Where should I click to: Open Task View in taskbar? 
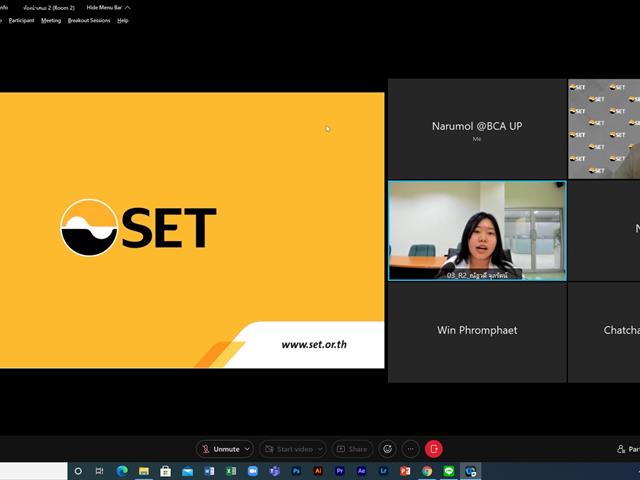(99, 471)
